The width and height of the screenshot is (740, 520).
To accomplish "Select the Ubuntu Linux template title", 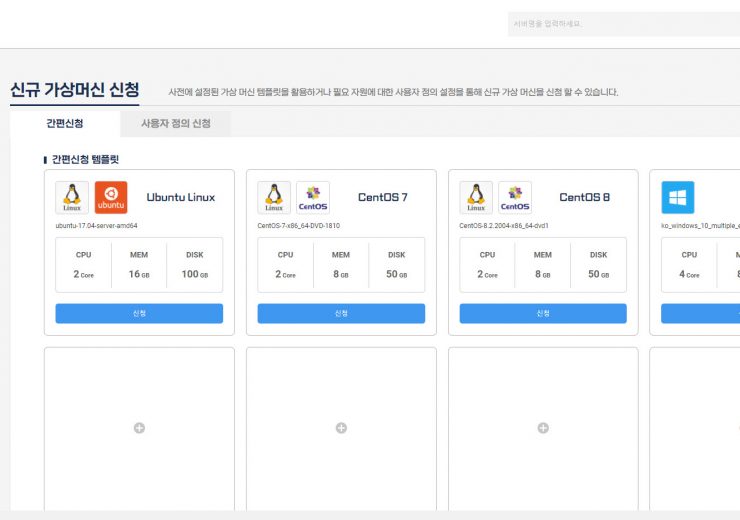I will pyautogui.click(x=181, y=197).
